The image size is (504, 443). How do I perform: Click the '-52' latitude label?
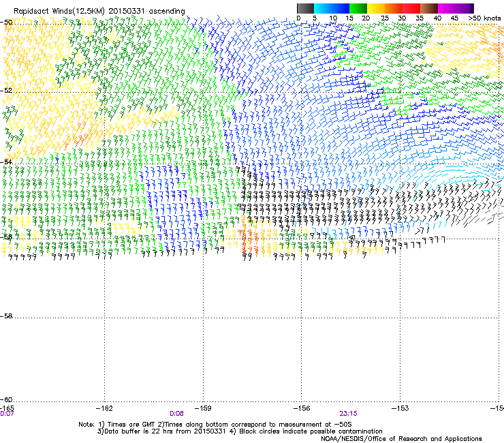click(6, 91)
